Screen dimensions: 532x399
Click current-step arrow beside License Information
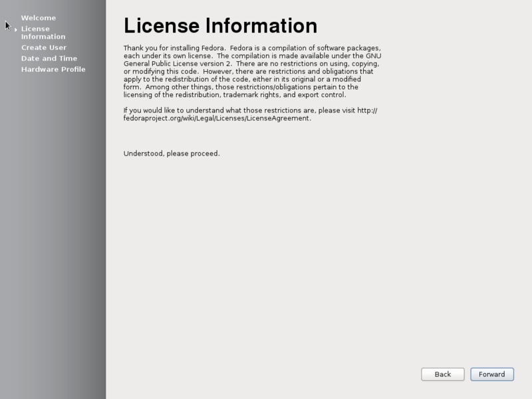(x=15, y=30)
